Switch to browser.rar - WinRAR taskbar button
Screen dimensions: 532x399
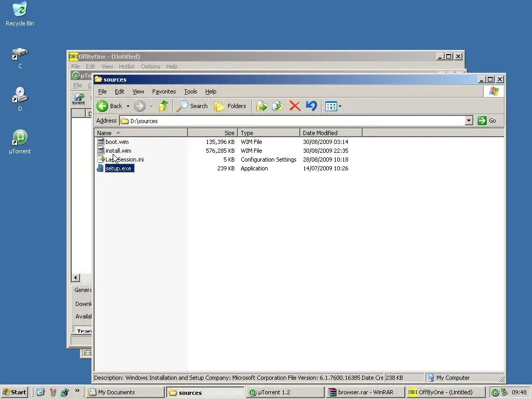[365, 392]
